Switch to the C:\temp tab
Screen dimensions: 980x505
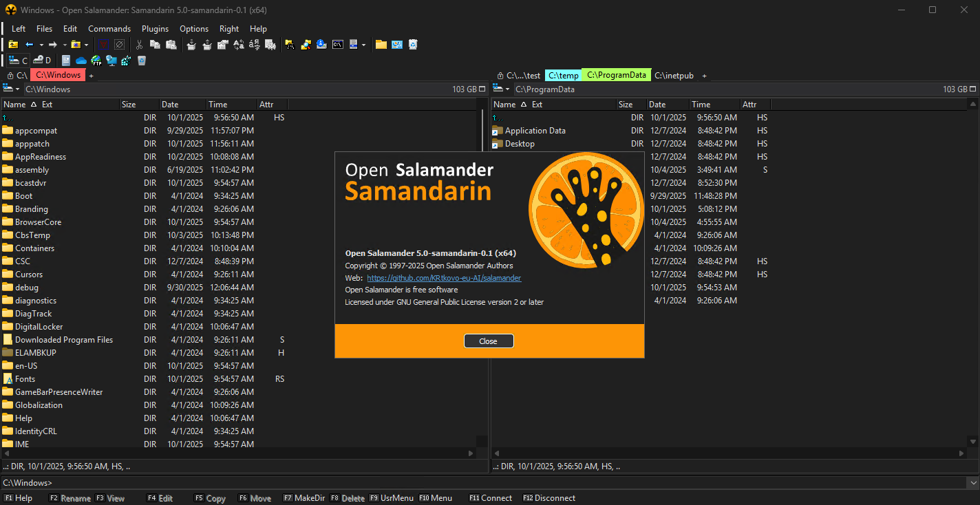pos(563,76)
